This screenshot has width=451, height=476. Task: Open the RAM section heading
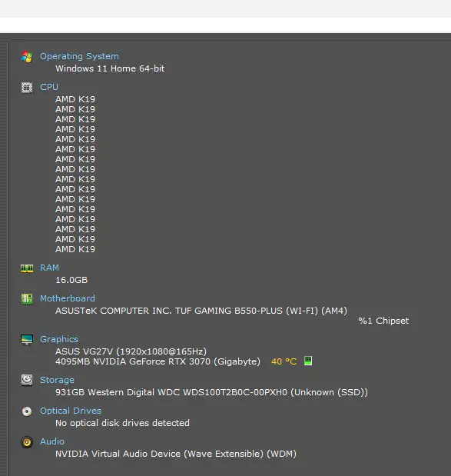pyautogui.click(x=49, y=268)
